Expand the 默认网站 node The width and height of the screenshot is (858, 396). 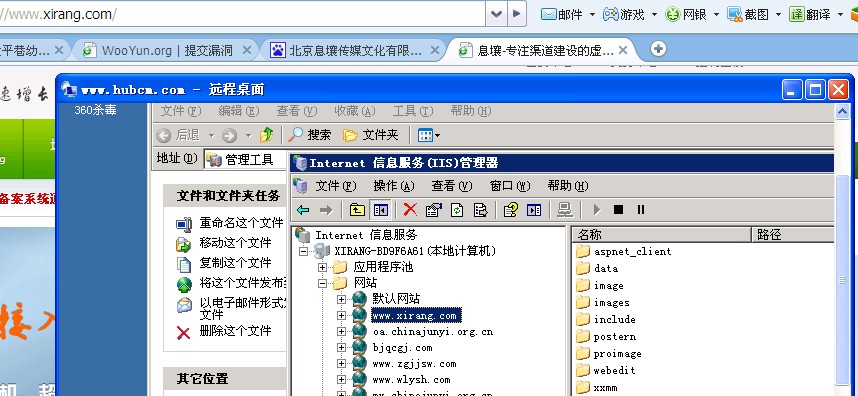click(341, 299)
